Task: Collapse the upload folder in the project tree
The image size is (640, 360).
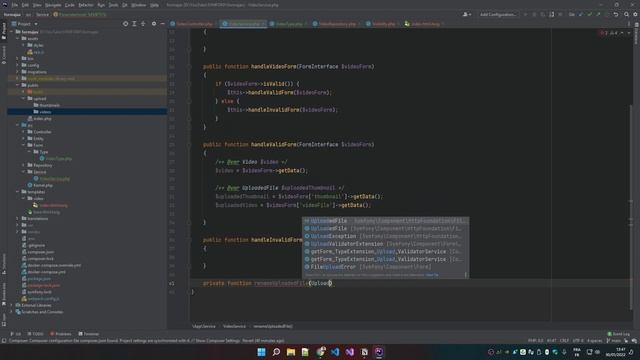Action: pos(24,98)
